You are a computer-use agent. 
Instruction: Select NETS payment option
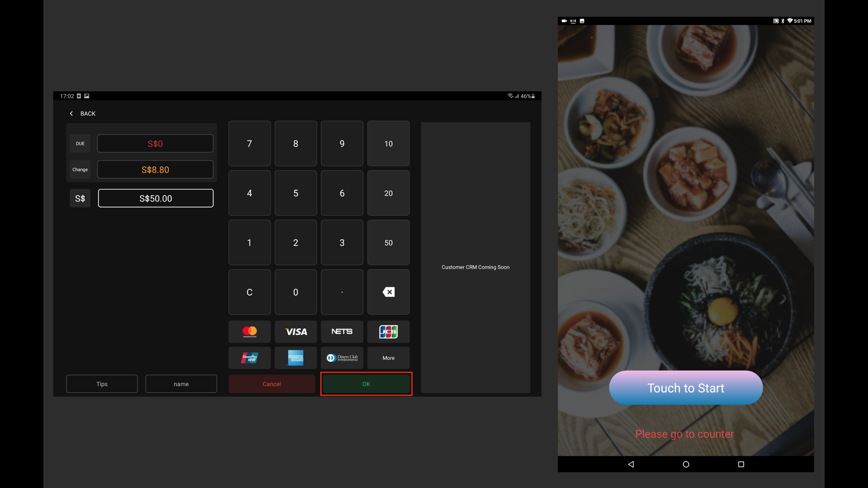(342, 331)
